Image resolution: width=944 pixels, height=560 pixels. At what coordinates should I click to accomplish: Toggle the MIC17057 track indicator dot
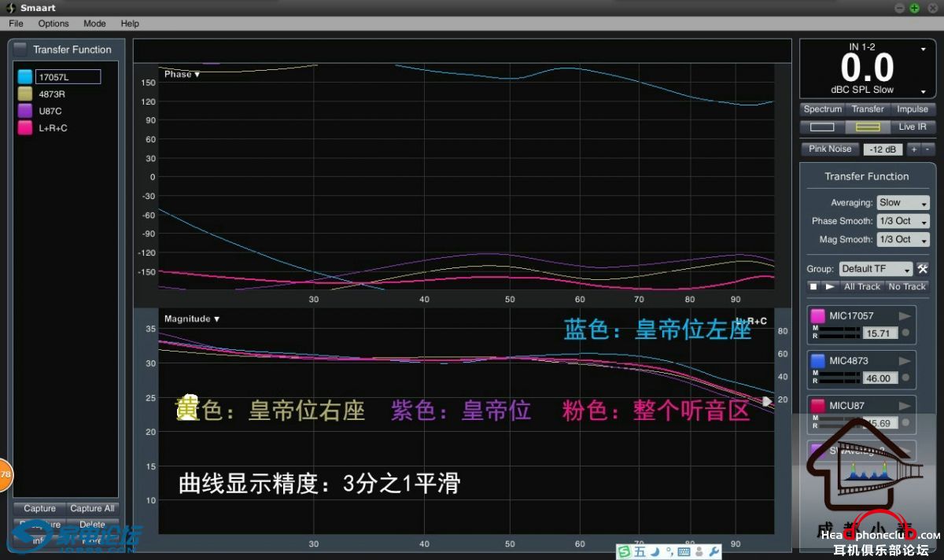[x=905, y=333]
